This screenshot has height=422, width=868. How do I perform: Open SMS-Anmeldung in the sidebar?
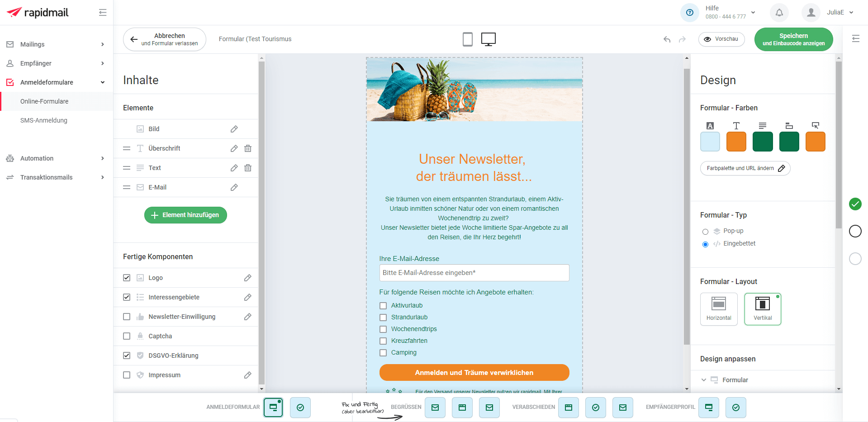point(44,120)
